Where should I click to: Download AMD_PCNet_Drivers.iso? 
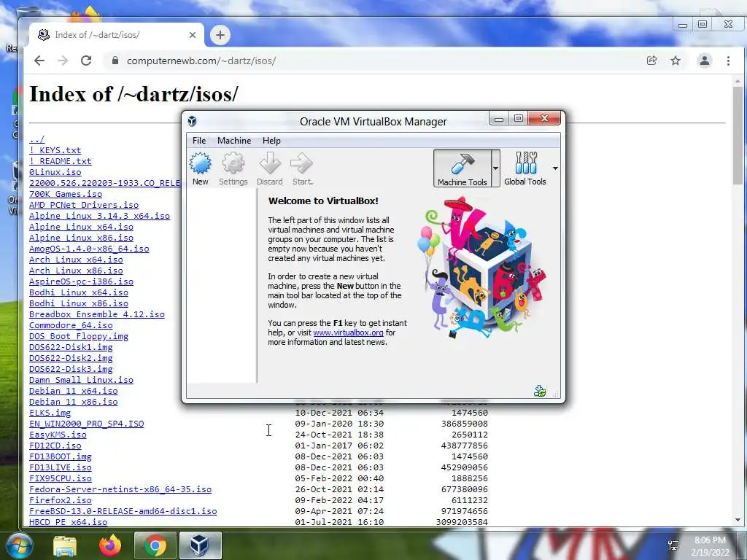pos(84,205)
